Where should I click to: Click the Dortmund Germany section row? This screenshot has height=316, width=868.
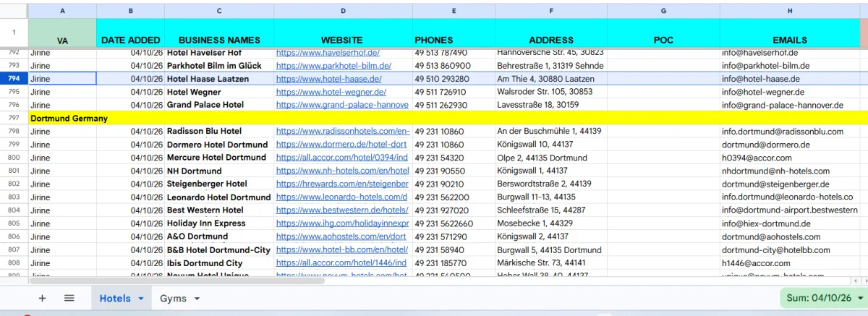(x=447, y=118)
